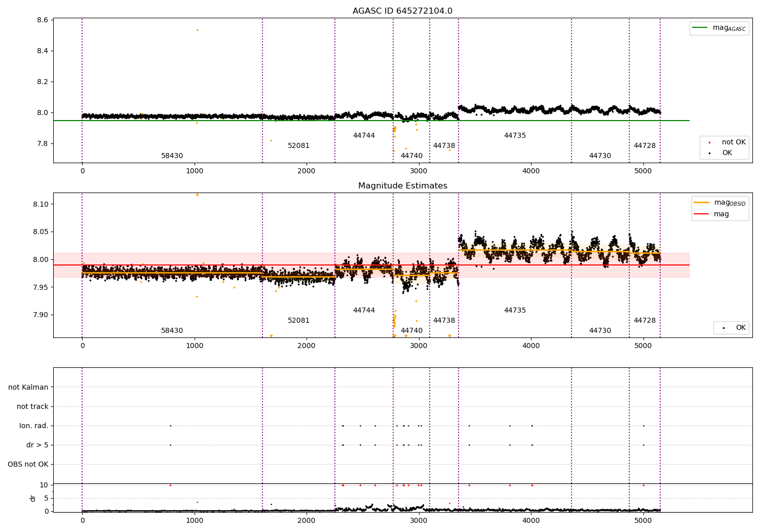Click the "OBS not OK" axis label
Screen dimensions: 760x532
click(28, 464)
